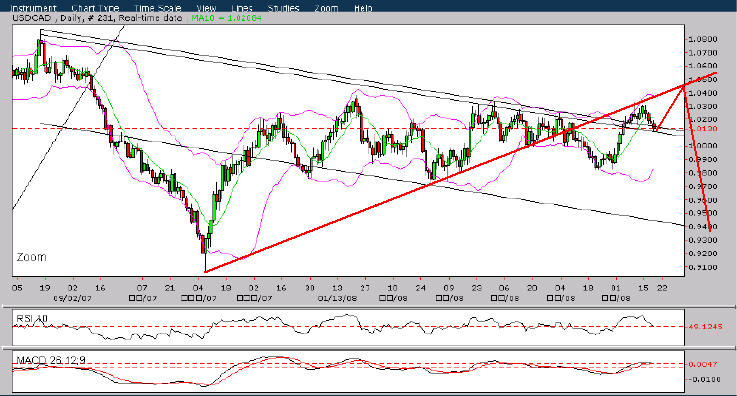The image size is (737, 396).
Task: Click the 27 date tick label
Action: [x=365, y=288]
